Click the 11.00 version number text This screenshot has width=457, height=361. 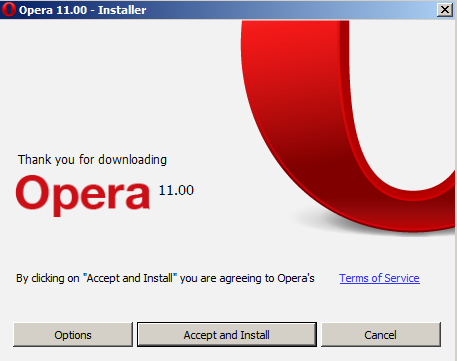point(176,190)
